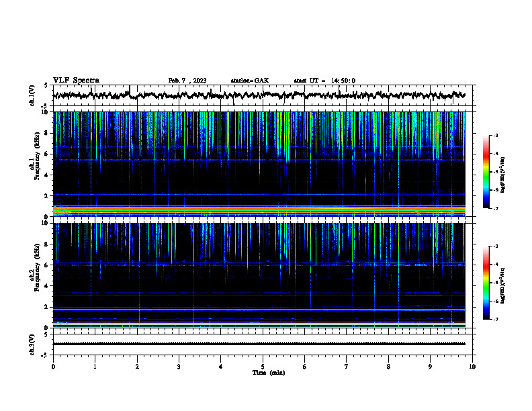
Task: Click the 0 minute tick on time axis
Action: (x=53, y=367)
